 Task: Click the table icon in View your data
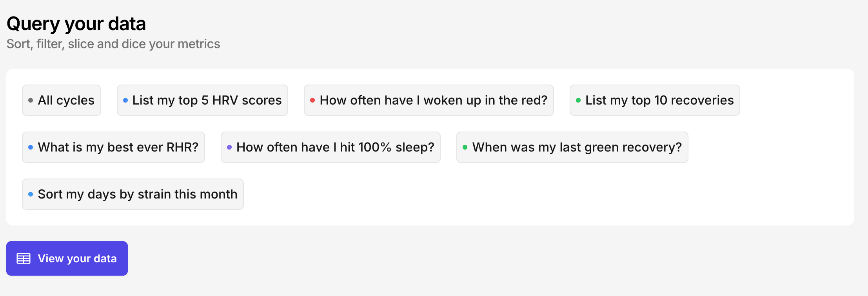point(24,258)
